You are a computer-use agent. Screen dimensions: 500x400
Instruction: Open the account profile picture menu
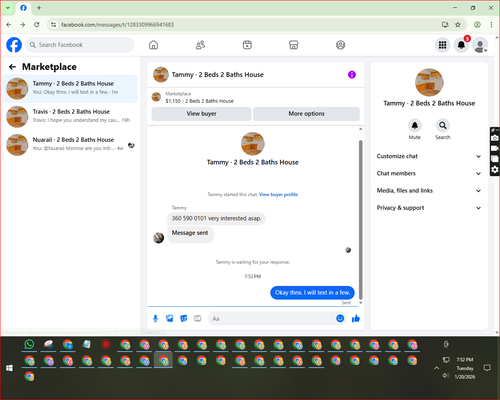(x=480, y=45)
